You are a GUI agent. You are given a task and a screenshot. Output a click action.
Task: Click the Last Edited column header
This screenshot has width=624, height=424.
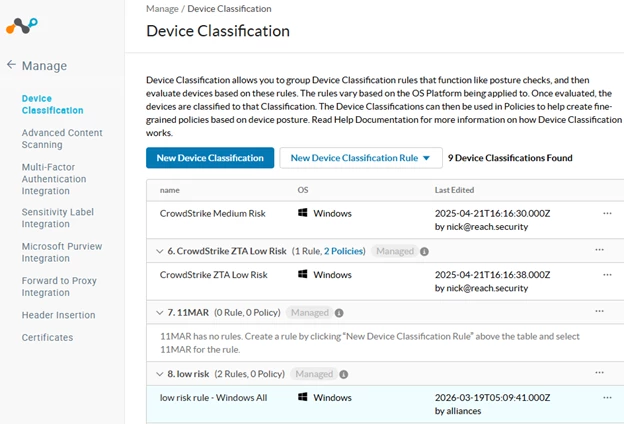454,190
